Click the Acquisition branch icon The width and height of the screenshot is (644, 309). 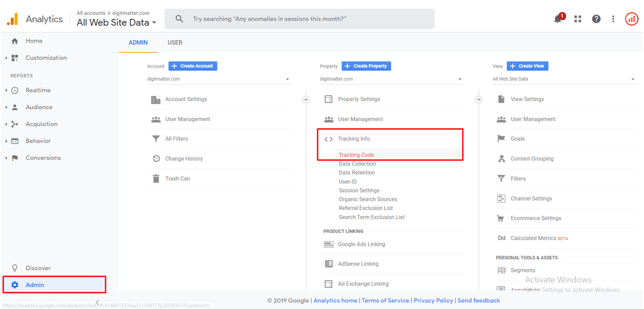(x=14, y=124)
